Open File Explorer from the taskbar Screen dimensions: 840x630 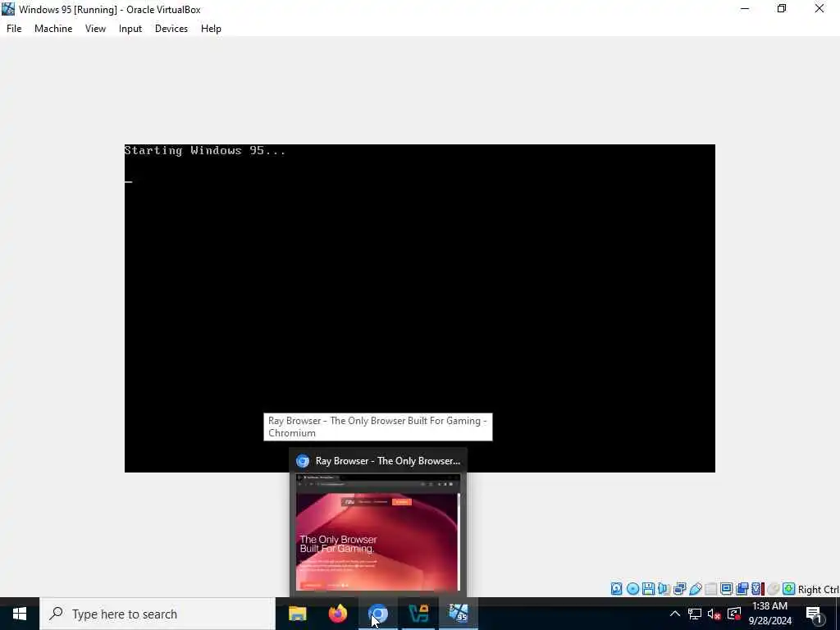pos(297,614)
